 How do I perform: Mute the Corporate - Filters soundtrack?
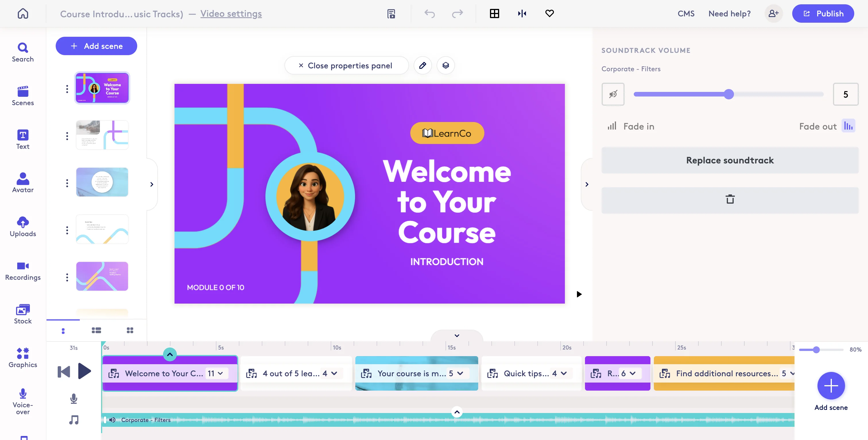point(613,94)
